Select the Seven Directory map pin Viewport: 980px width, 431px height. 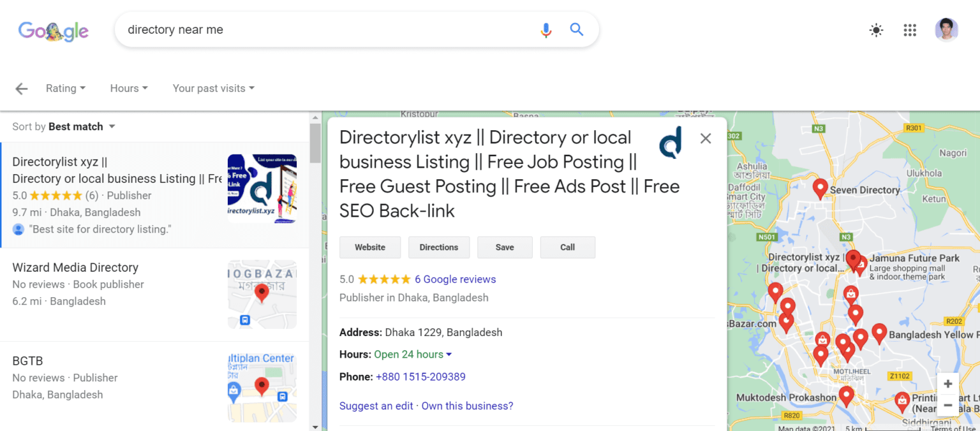click(x=820, y=188)
